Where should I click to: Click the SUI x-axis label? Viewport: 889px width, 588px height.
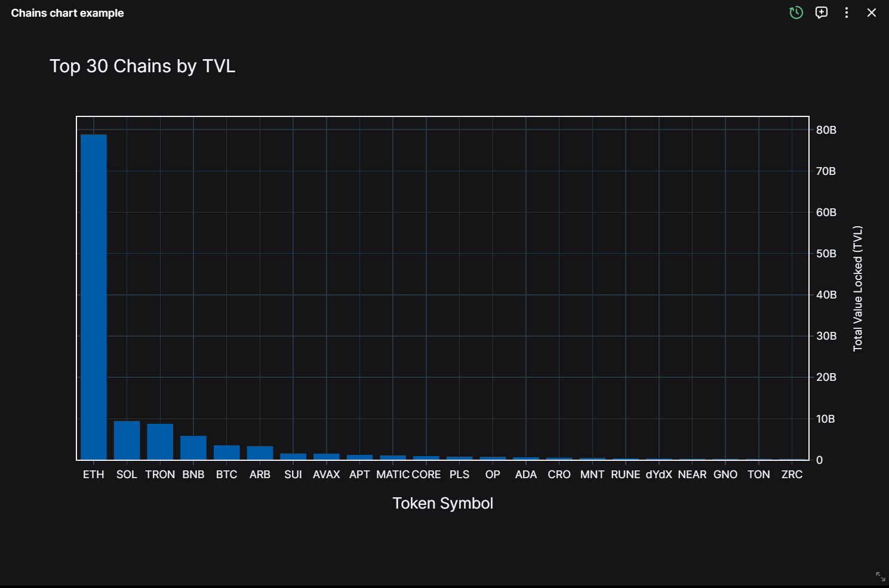(293, 475)
